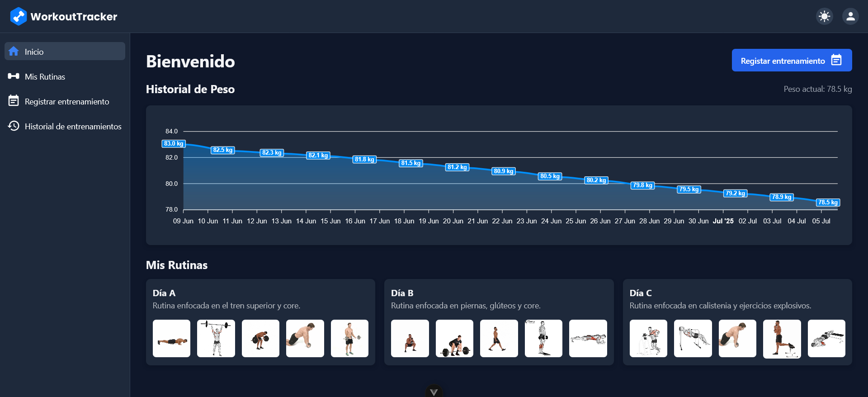
Task: Click the Jul '25 axis label
Action: pyautogui.click(x=723, y=221)
